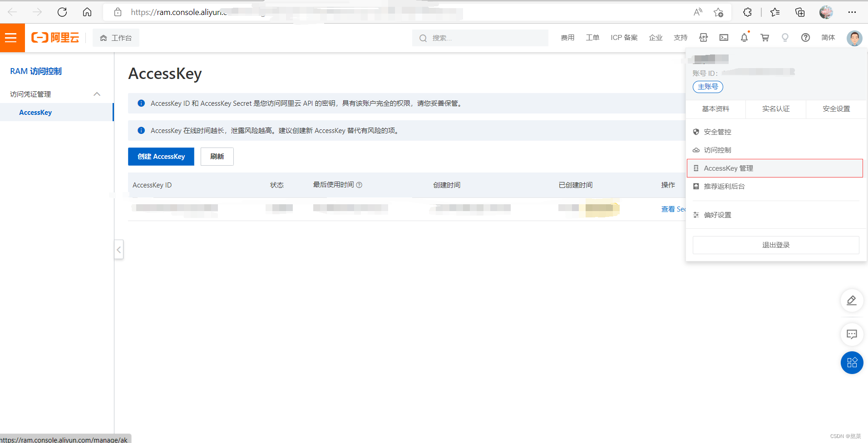Open the user avatar in the top right
The height and width of the screenshot is (443, 868).
854,38
